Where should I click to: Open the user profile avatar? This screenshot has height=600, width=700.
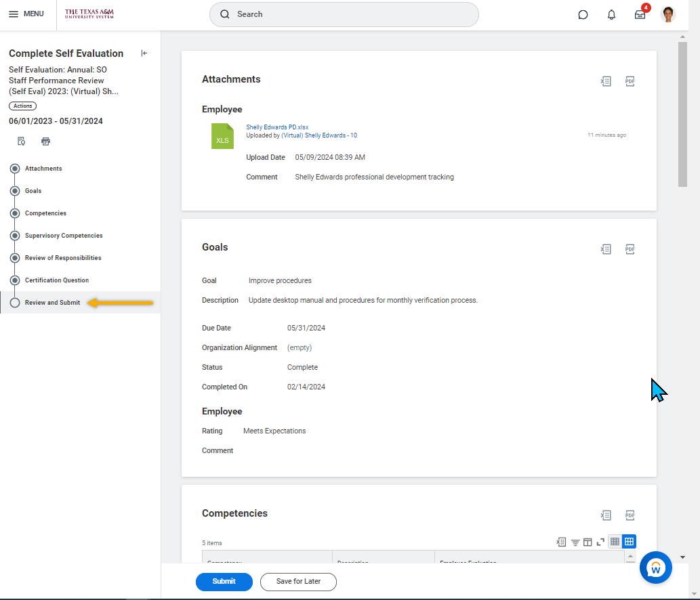pyautogui.click(x=668, y=14)
